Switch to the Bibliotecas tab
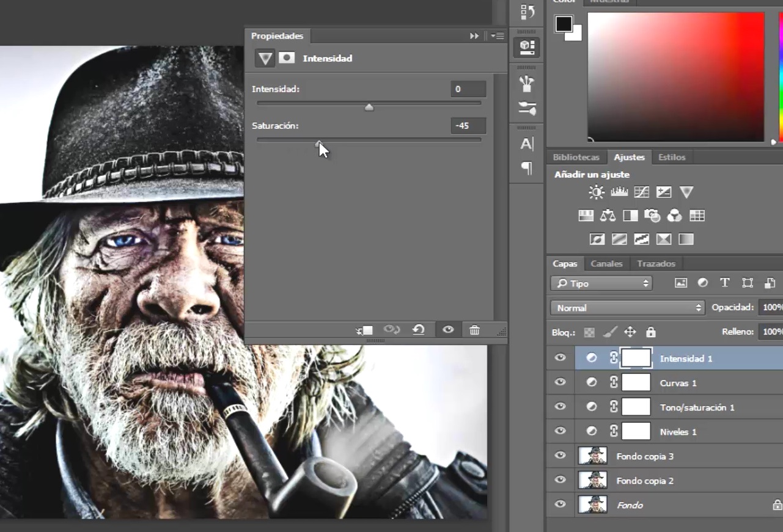783x532 pixels. [x=576, y=157]
